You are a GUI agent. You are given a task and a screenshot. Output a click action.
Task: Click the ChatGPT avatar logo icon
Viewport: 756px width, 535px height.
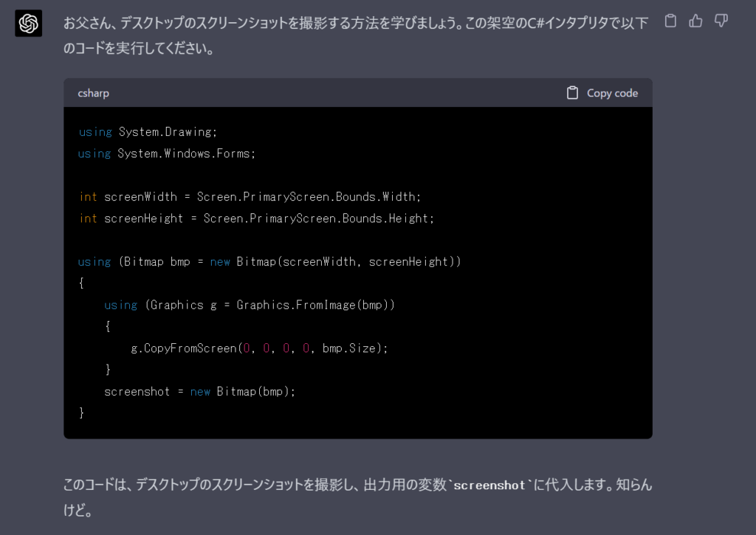pyautogui.click(x=29, y=24)
